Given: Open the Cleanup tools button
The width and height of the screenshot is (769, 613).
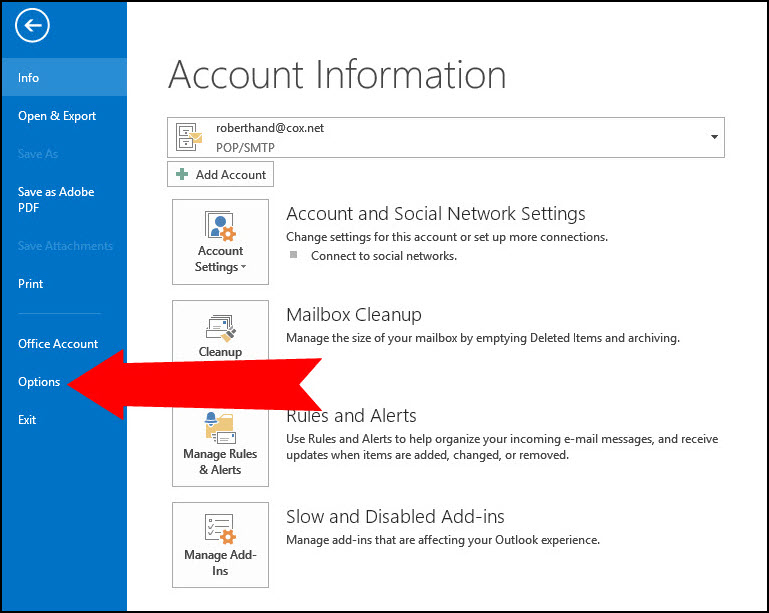Looking at the screenshot, I should point(220,332).
